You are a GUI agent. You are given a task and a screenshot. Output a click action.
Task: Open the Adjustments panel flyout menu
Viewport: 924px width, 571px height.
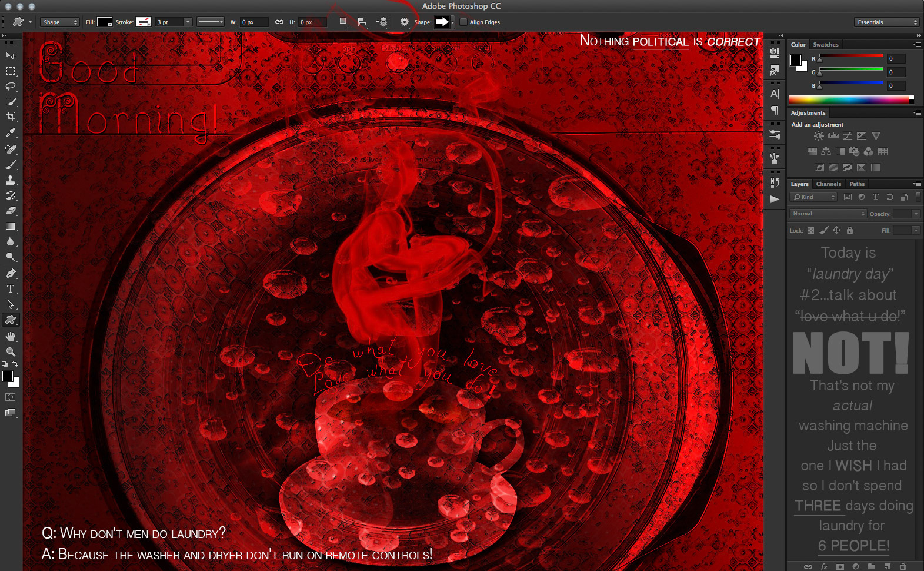coord(916,113)
